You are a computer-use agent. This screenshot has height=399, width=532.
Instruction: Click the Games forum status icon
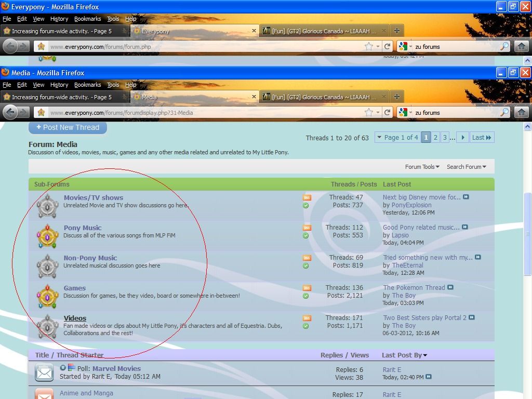[x=47, y=297]
